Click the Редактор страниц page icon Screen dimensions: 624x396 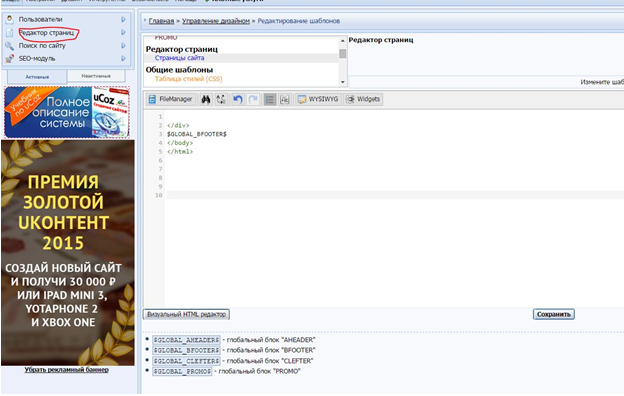(x=10, y=32)
